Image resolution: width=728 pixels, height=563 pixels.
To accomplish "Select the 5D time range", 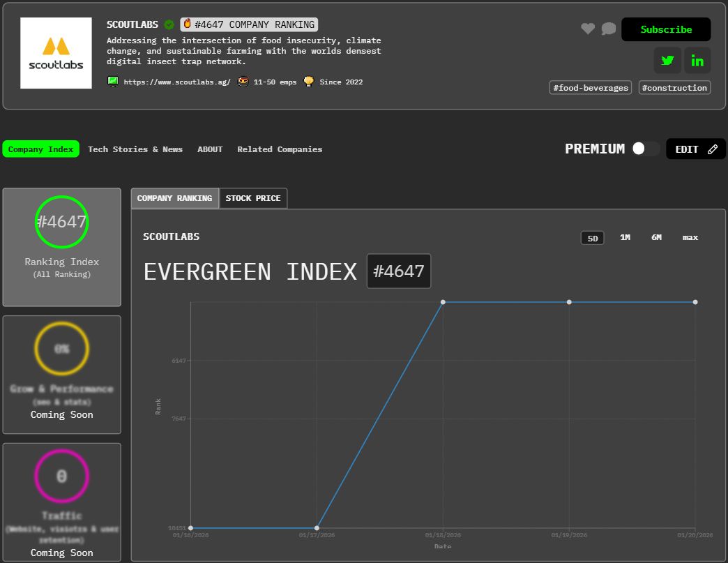I will tap(593, 238).
